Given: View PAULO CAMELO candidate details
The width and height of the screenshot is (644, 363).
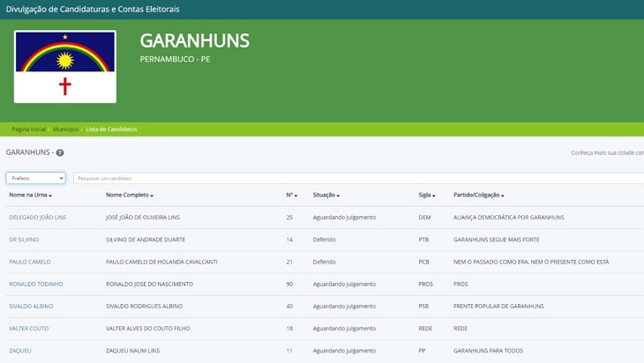Looking at the screenshot, I should point(29,262).
